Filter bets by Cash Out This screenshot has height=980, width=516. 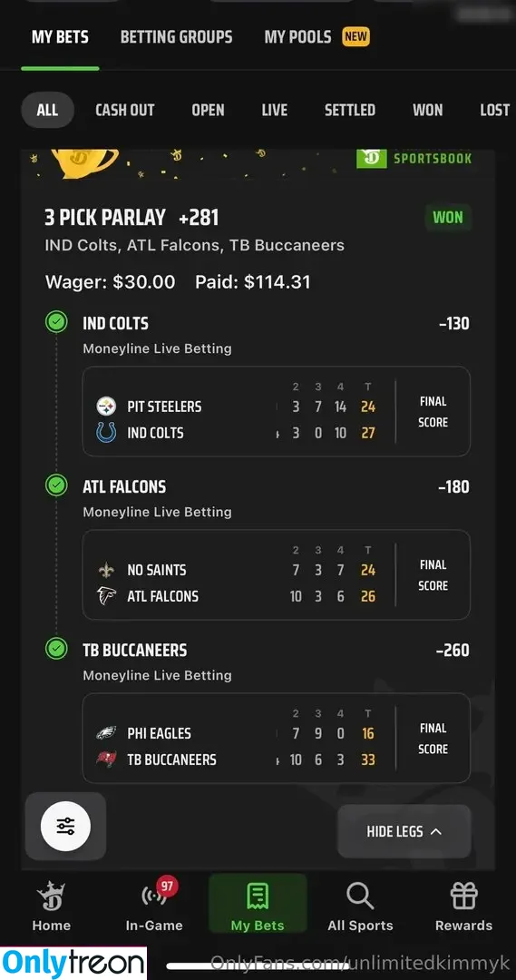click(125, 110)
